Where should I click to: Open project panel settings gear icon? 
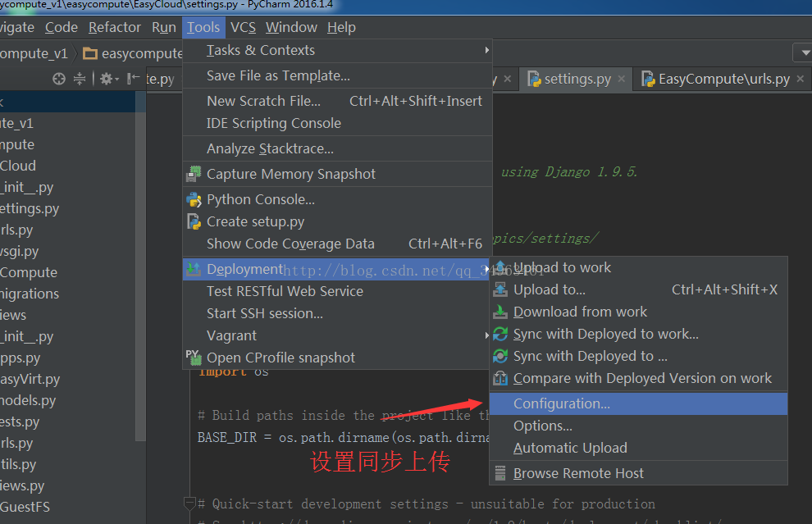pos(106,79)
